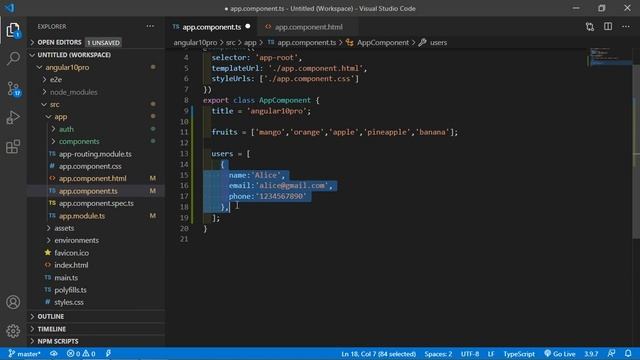
Task: Expand the auth folder
Action: point(96,129)
